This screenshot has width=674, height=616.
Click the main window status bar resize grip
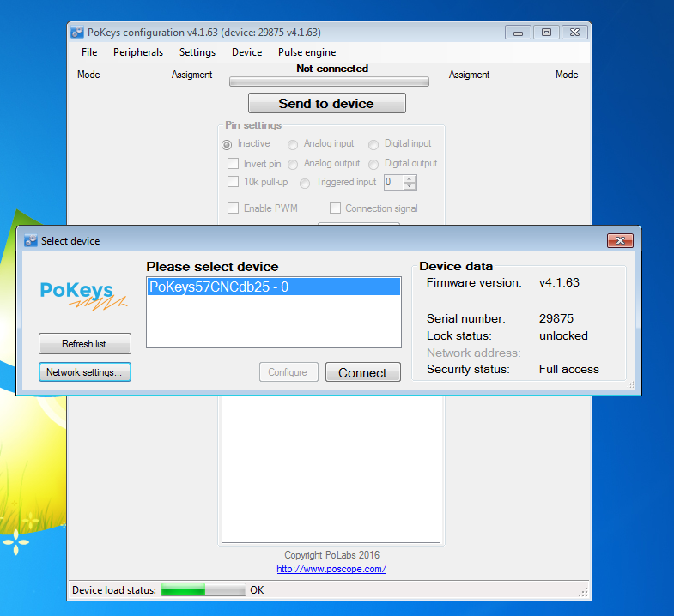coord(583,592)
